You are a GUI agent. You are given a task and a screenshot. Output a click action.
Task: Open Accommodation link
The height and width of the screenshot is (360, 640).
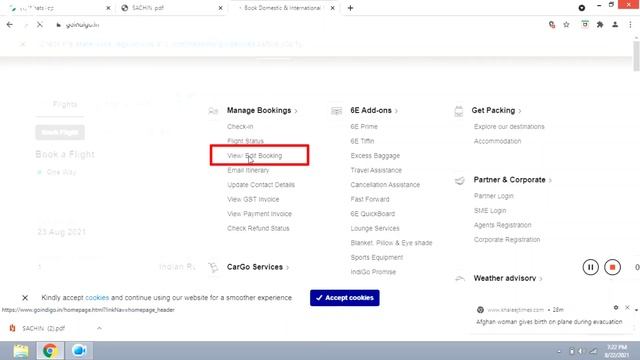[x=497, y=141]
